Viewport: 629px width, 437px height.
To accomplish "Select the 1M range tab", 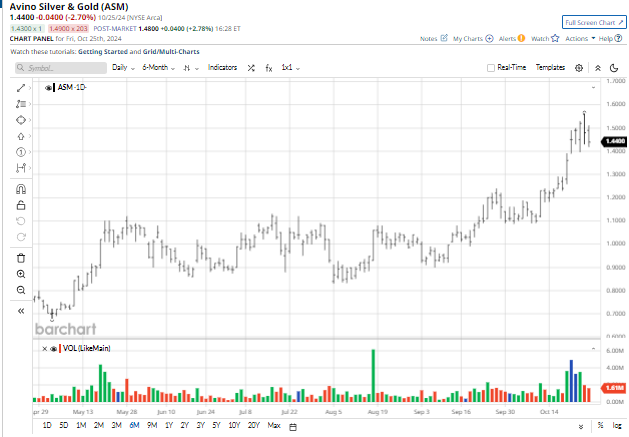I will pyautogui.click(x=81, y=425).
